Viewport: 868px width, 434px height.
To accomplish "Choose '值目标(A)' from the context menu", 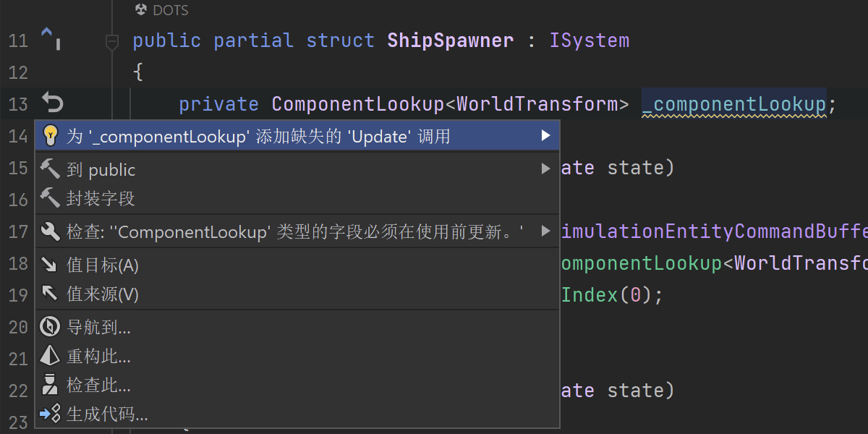I will pos(103,265).
